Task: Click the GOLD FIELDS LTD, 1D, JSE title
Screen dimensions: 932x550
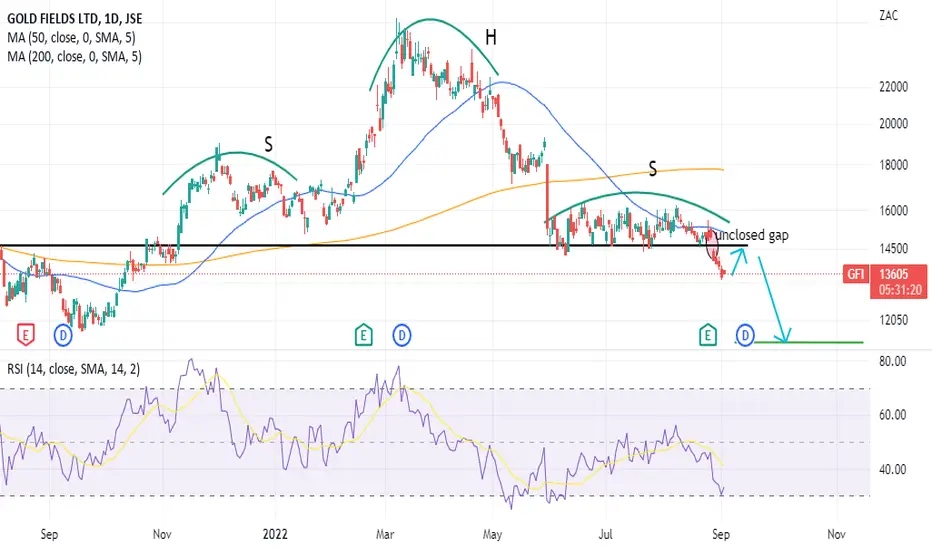Action: [x=74, y=19]
